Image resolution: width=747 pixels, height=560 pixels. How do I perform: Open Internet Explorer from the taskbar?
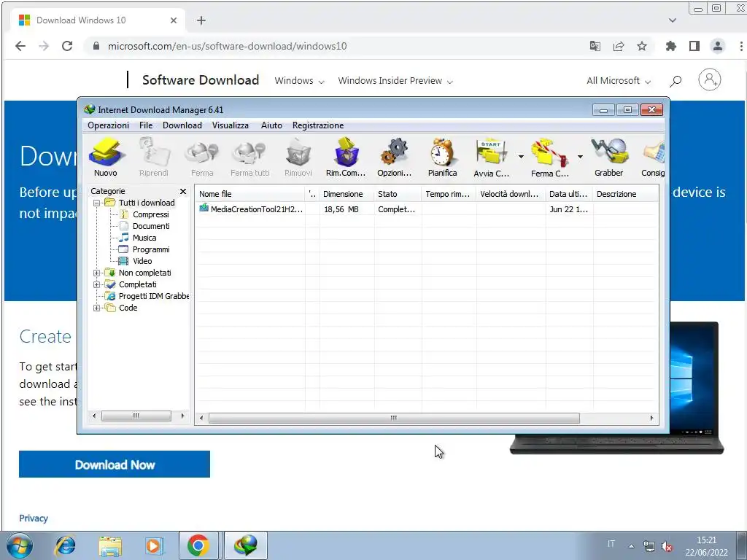click(x=65, y=545)
